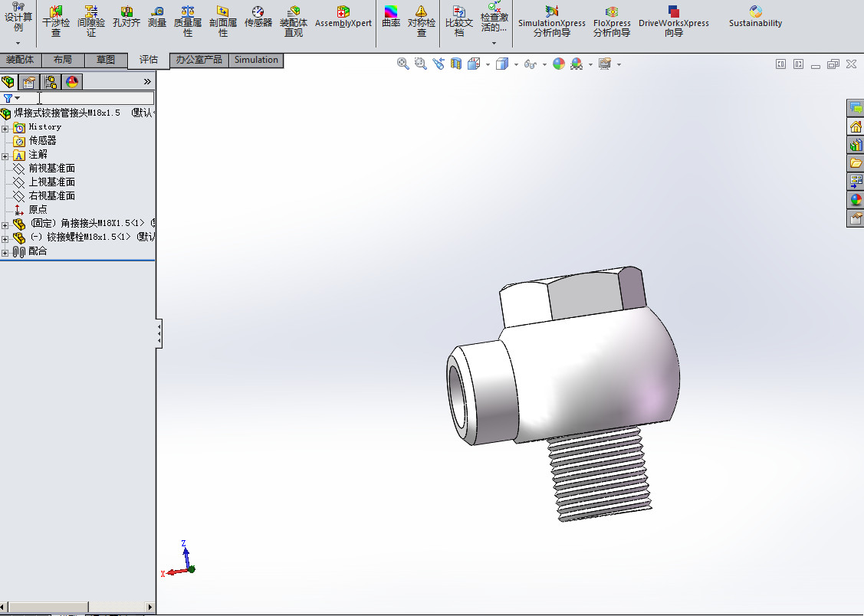Screen dimensions: 864x616
Task: Open SolidWorks Resources home icon in task pane
Action: [856, 126]
